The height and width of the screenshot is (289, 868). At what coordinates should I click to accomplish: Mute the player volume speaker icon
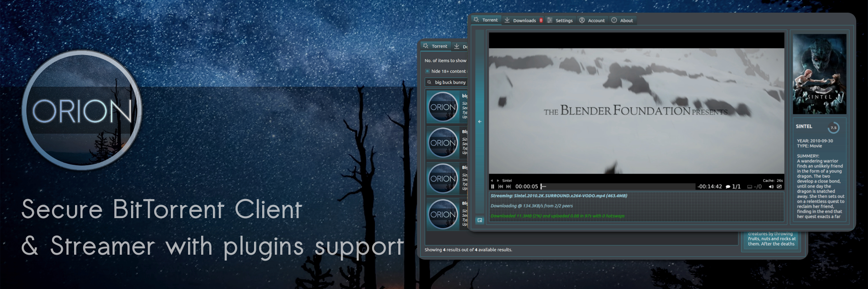(771, 186)
